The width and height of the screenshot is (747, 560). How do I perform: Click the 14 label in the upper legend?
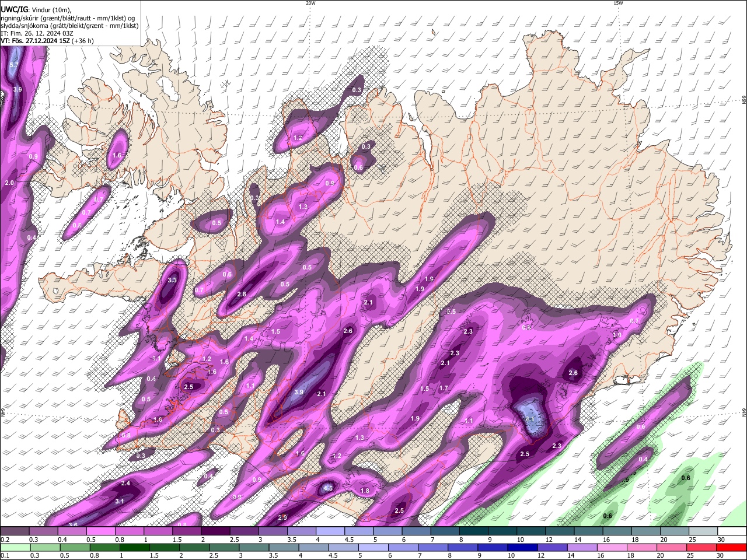coord(578,540)
